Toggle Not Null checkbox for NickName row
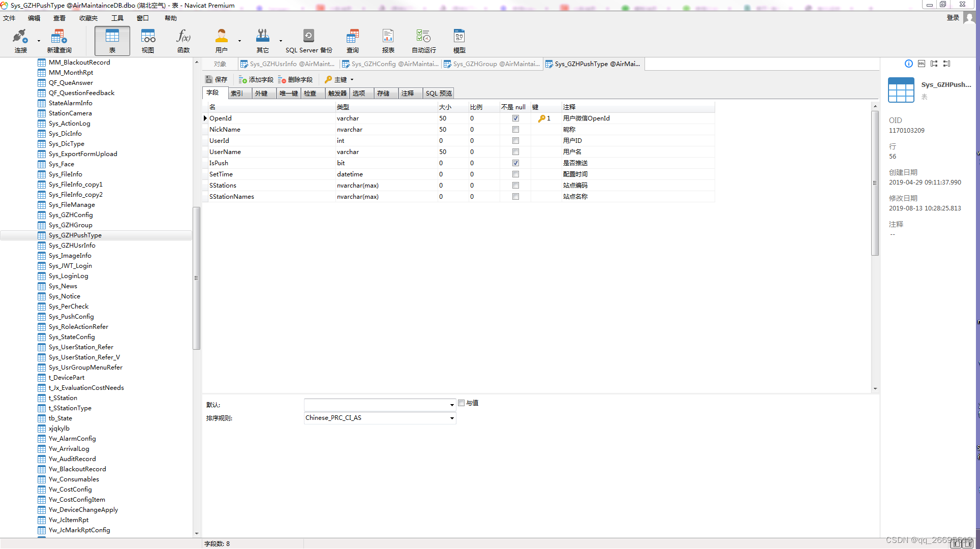This screenshot has height=549, width=980. 515,130
